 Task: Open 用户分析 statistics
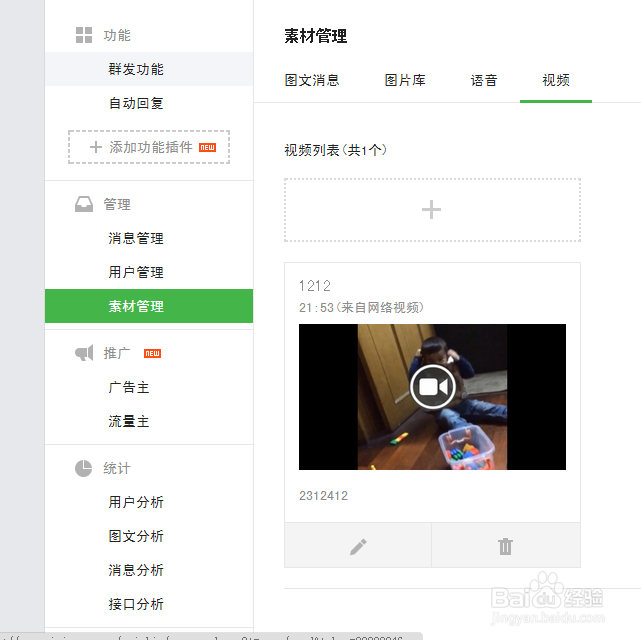click(x=149, y=502)
